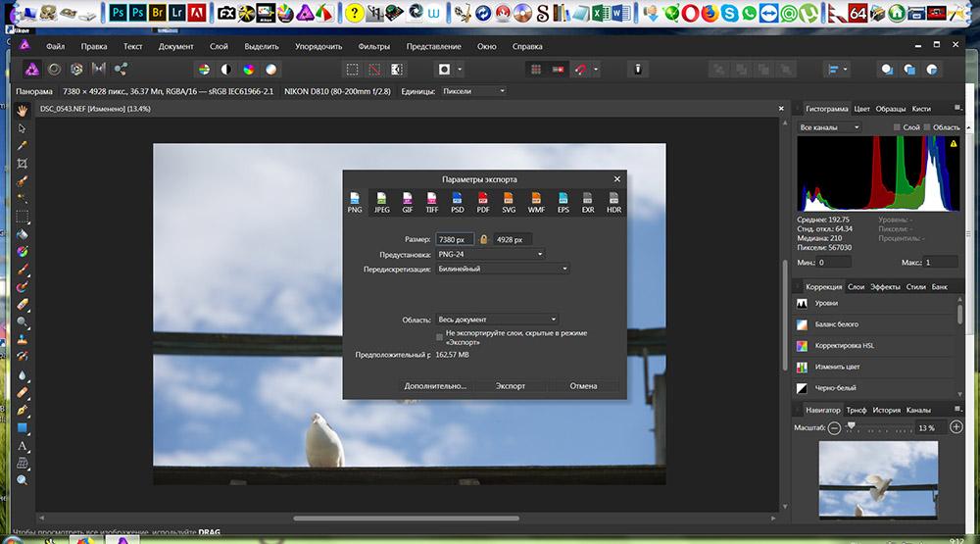Choose the TIFF export format icon
980x544 pixels.
(432, 203)
